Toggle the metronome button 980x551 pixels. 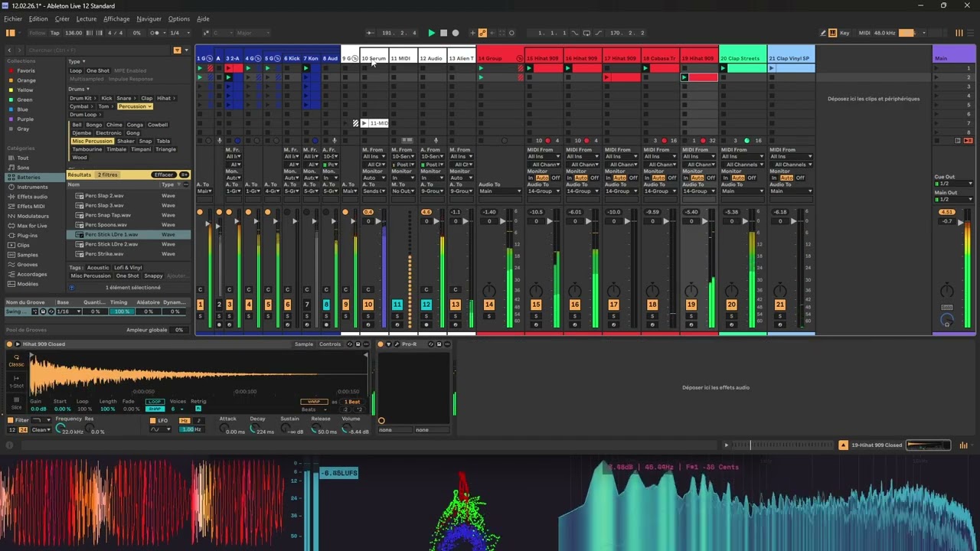[x=154, y=33]
